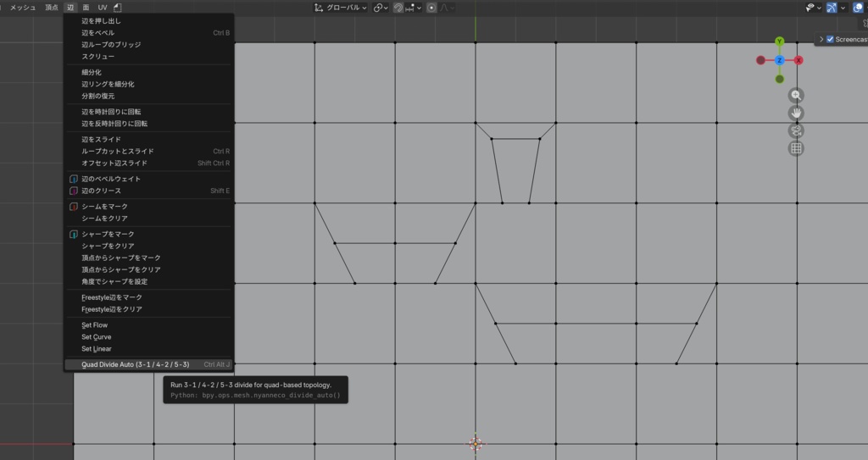Open the selectability and visibility dropdown arrow
Image resolution: width=868 pixels, height=460 pixels.
[819, 8]
